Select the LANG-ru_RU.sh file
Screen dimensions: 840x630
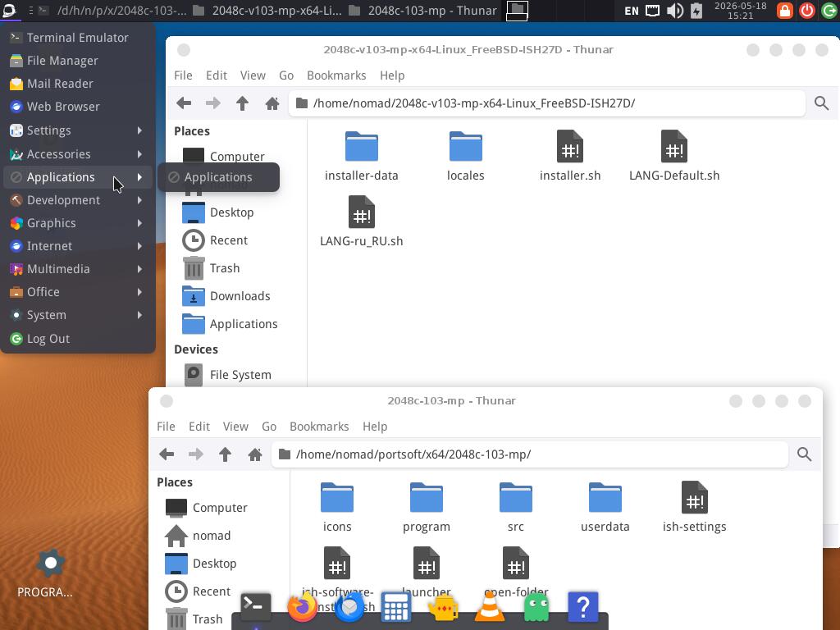(361, 221)
